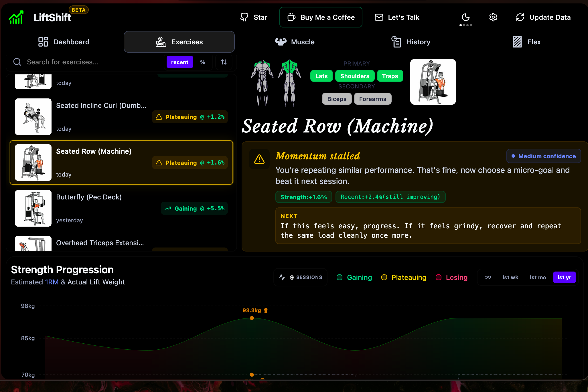Click the Update Data button
Viewport: 588px width, 392px height.
click(543, 17)
